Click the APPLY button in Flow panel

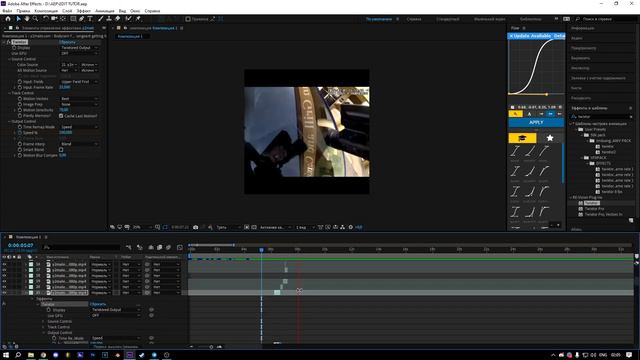point(536,122)
